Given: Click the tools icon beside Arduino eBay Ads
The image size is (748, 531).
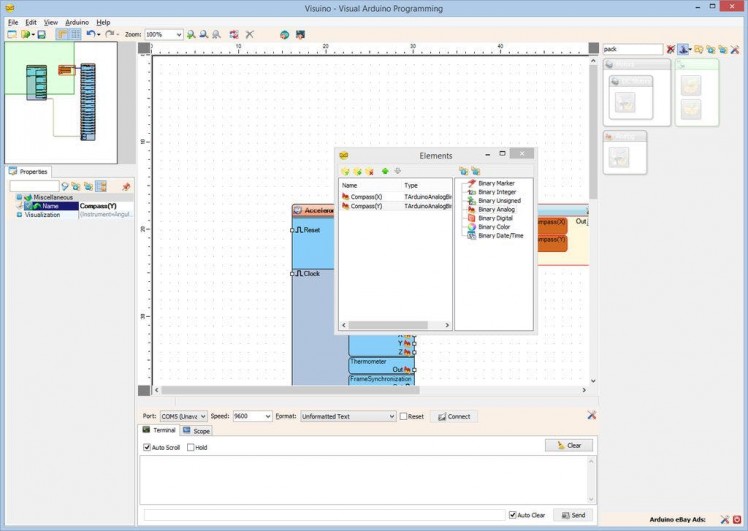Looking at the screenshot, I should coord(725,520).
